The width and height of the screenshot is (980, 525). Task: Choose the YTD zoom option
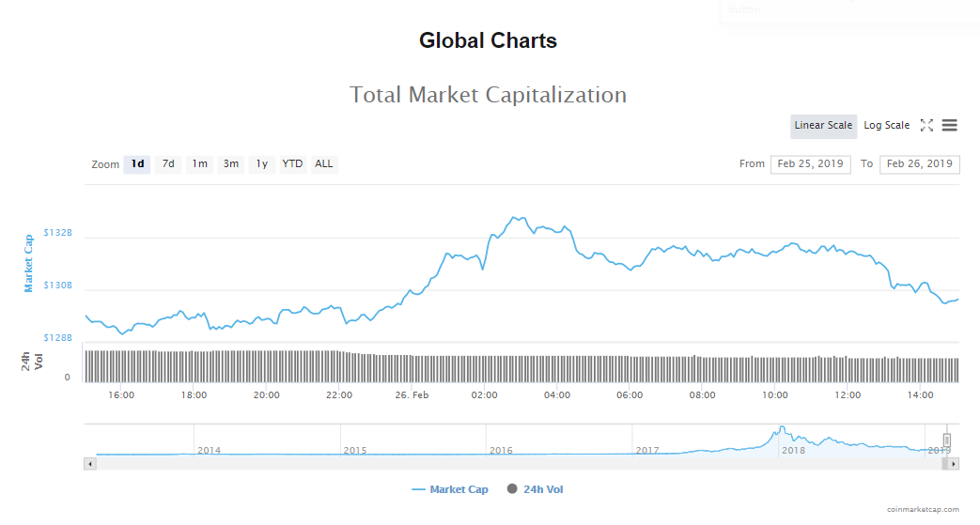293,164
